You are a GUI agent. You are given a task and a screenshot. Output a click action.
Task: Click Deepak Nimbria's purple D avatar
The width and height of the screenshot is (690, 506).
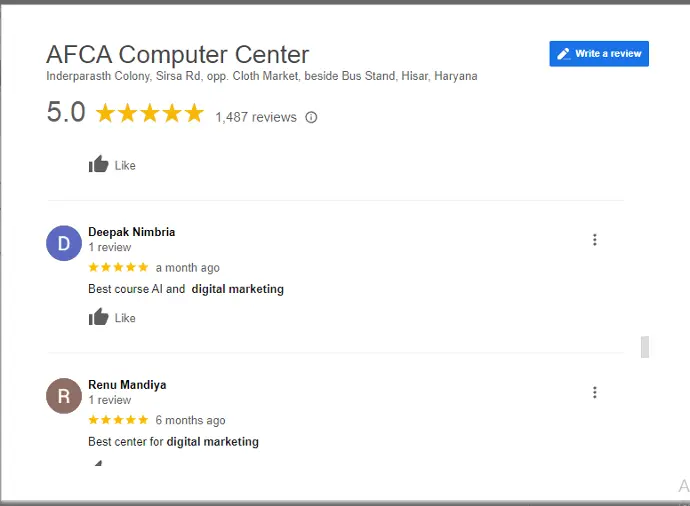pyautogui.click(x=64, y=243)
